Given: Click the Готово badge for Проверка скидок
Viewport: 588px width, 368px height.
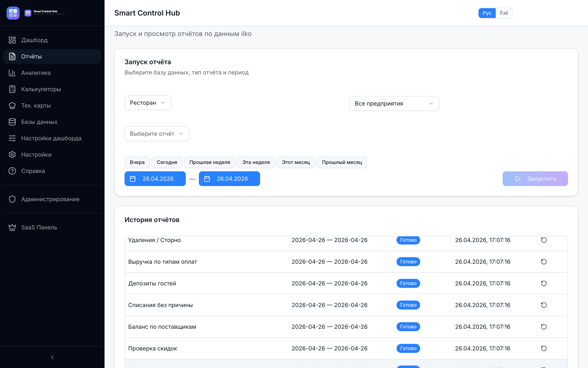Looking at the screenshot, I should [408, 348].
